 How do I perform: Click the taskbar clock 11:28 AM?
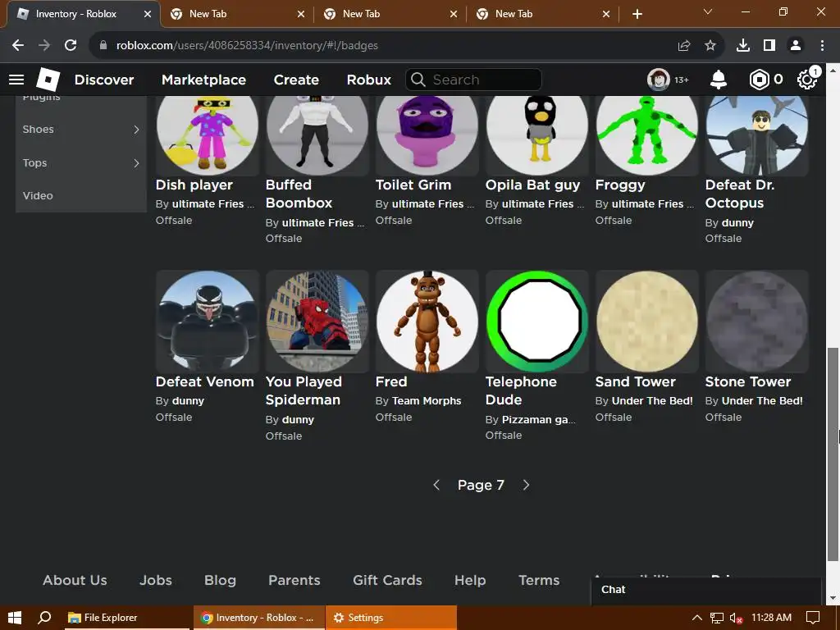click(771, 618)
